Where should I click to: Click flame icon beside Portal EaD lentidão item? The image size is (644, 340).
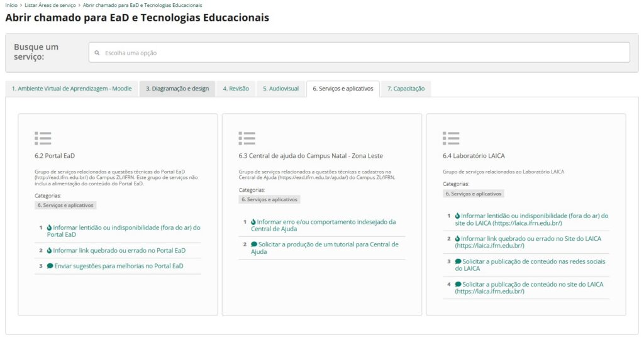coord(50,228)
